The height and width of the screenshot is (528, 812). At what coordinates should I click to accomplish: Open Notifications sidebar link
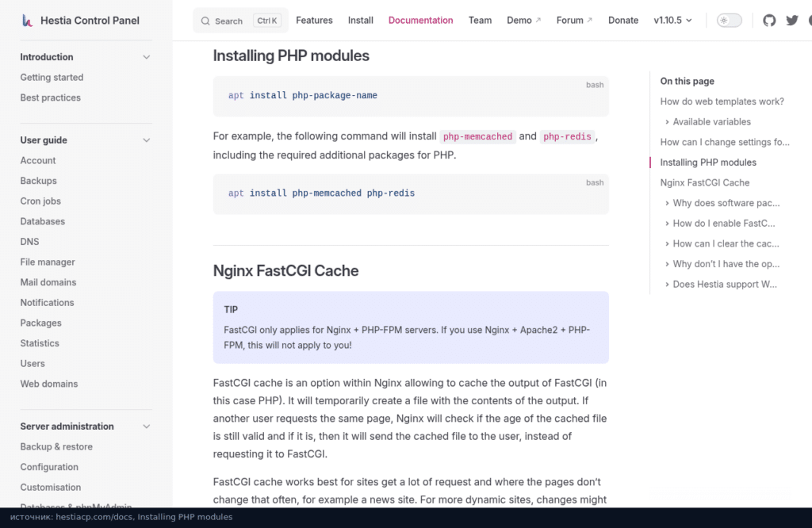pyautogui.click(x=47, y=303)
